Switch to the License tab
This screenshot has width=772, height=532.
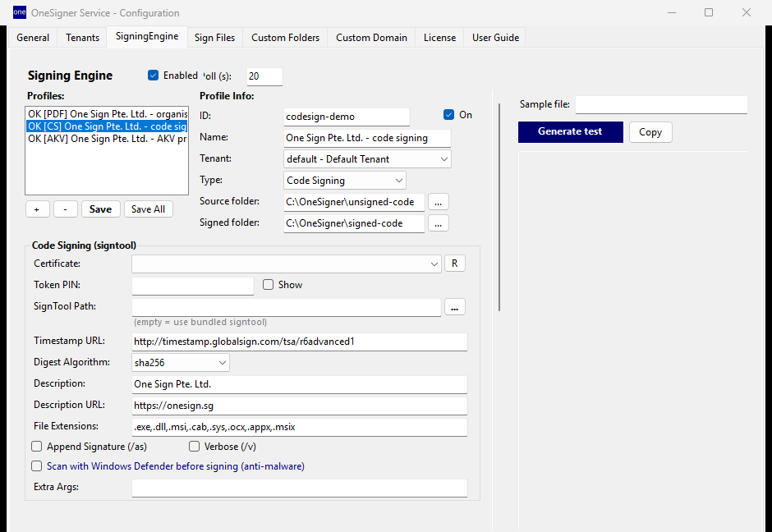pos(439,38)
